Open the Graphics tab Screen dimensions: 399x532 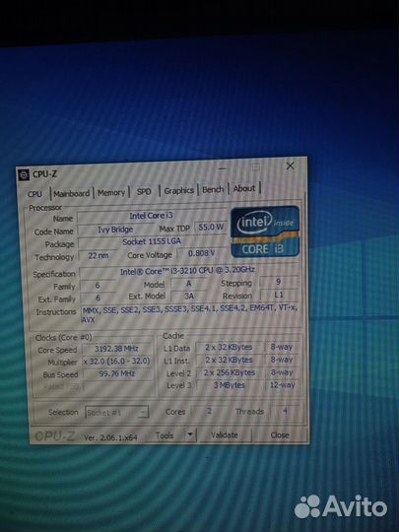tap(178, 191)
